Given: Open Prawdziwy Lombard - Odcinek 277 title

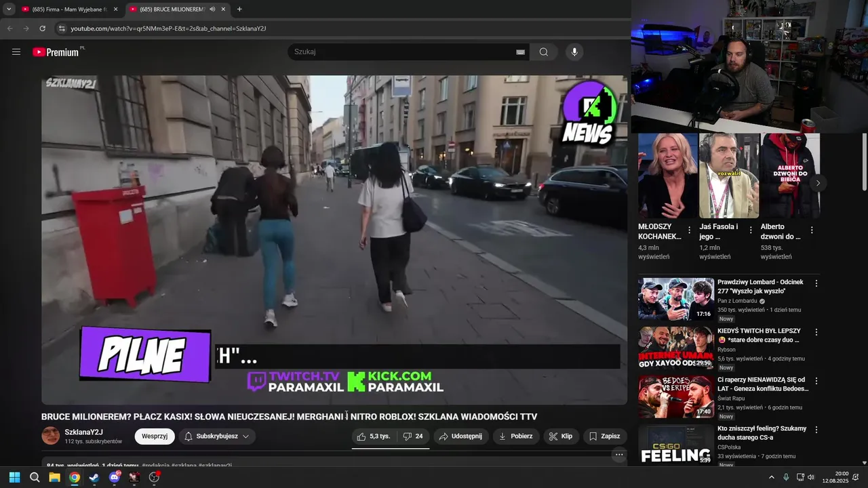Looking at the screenshot, I should click(760, 287).
